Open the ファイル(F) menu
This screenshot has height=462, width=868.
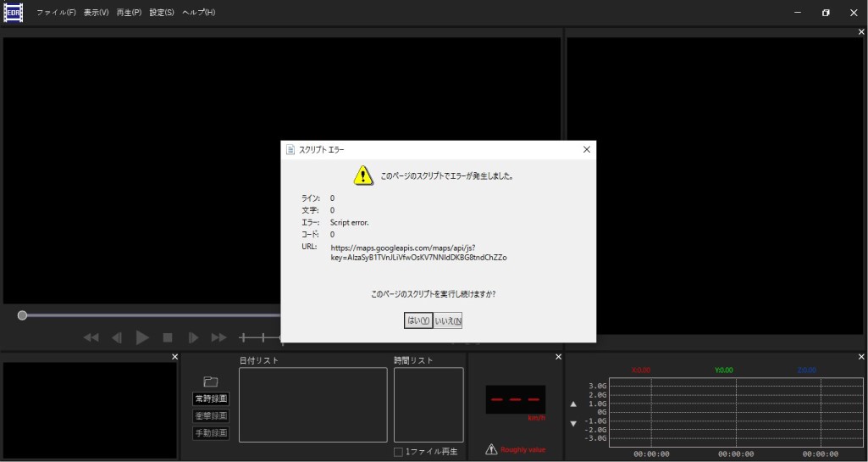tap(56, 12)
